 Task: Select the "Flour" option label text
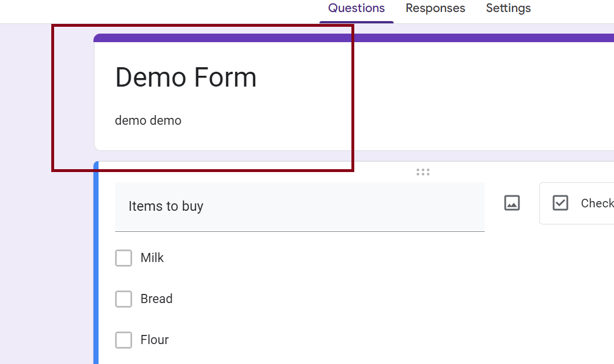coord(155,340)
